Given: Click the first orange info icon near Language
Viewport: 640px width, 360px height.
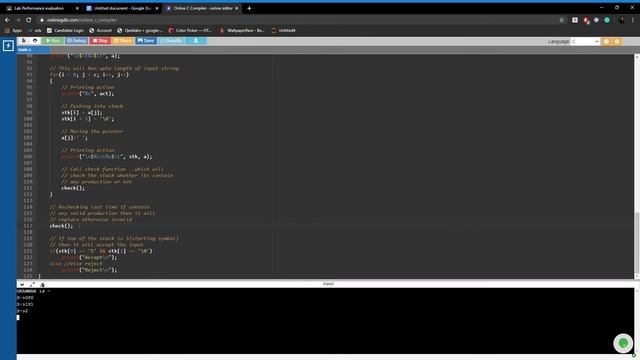Looking at the screenshot, I should click(x=606, y=42).
